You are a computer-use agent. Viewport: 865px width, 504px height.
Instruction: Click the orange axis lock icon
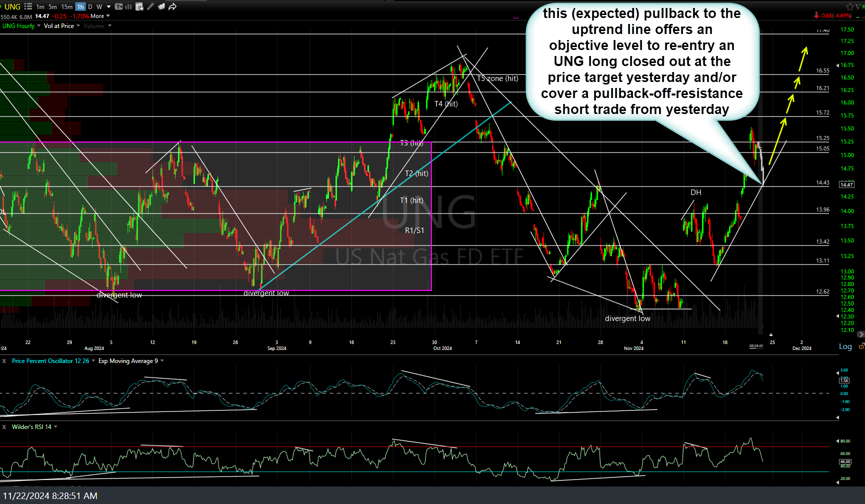pyautogui.click(x=861, y=346)
